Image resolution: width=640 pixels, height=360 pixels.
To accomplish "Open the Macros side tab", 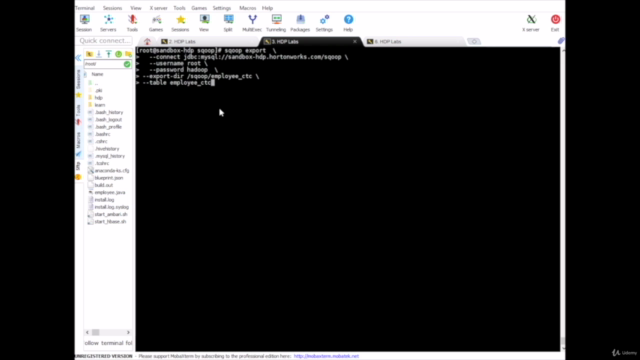I will click(x=78, y=144).
